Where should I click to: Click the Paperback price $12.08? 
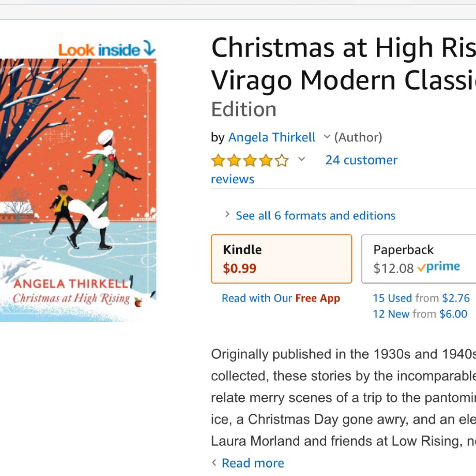tap(393, 268)
